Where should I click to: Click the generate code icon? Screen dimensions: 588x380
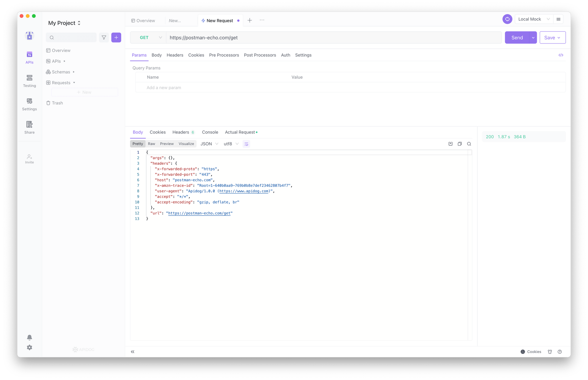561,55
